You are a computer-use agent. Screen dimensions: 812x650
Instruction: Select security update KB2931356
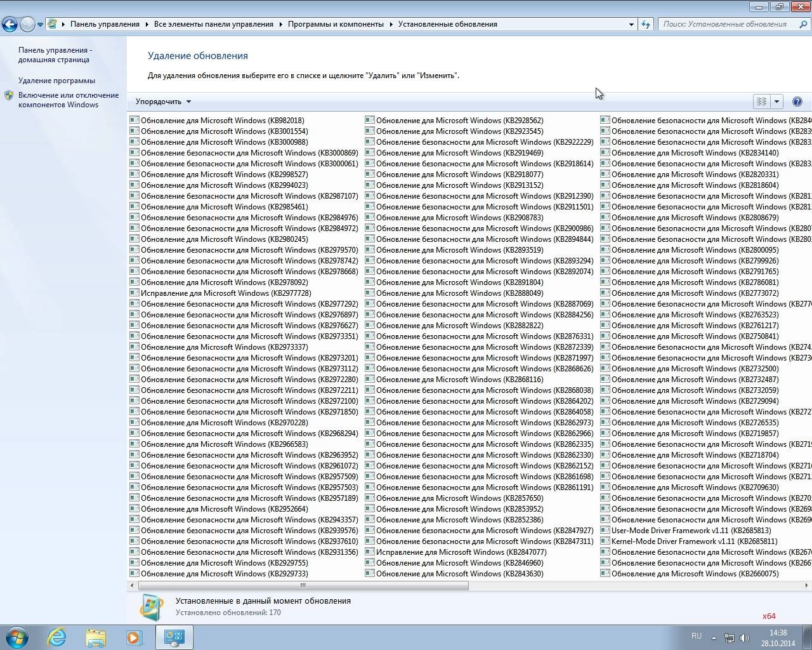pos(244,552)
